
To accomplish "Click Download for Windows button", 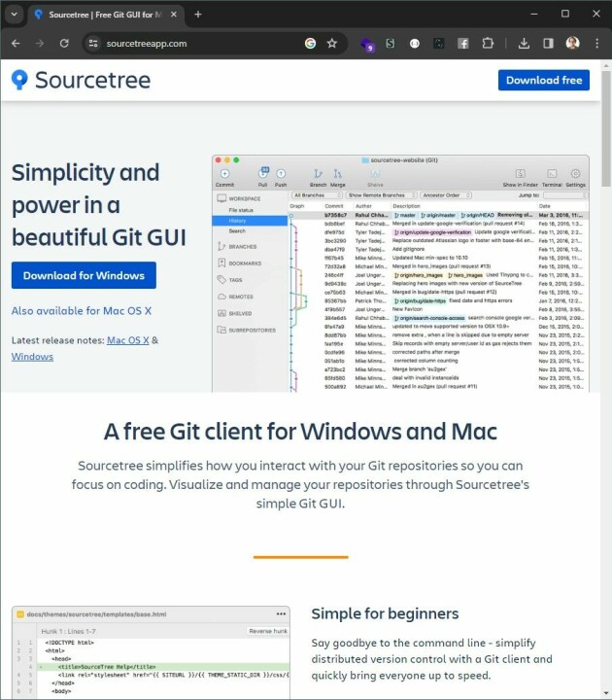I will 84,275.
